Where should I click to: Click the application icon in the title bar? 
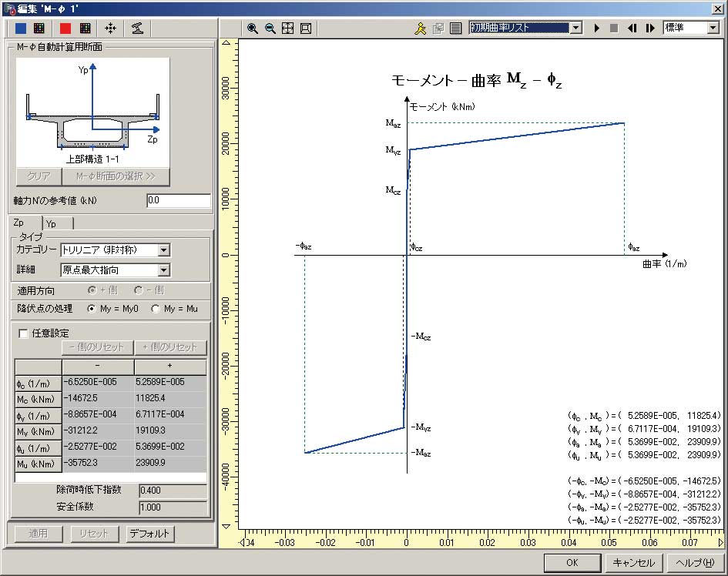[11, 8]
